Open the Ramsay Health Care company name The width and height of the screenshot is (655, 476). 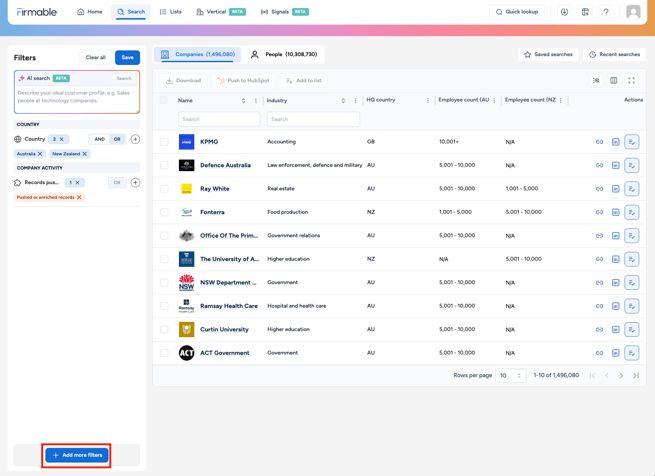[x=229, y=306]
